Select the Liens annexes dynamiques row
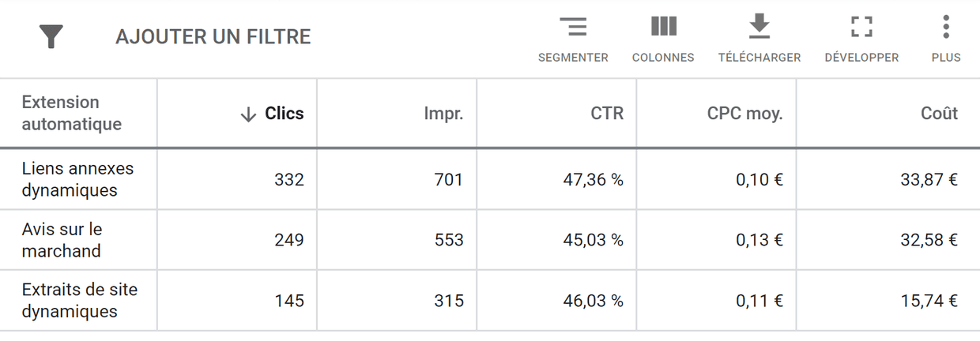Screen dimensions: 980x341 coord(77,179)
